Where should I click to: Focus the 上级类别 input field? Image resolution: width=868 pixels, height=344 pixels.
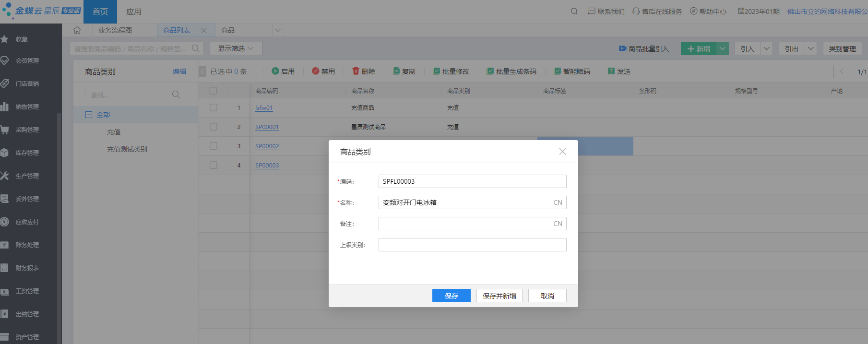tap(473, 245)
